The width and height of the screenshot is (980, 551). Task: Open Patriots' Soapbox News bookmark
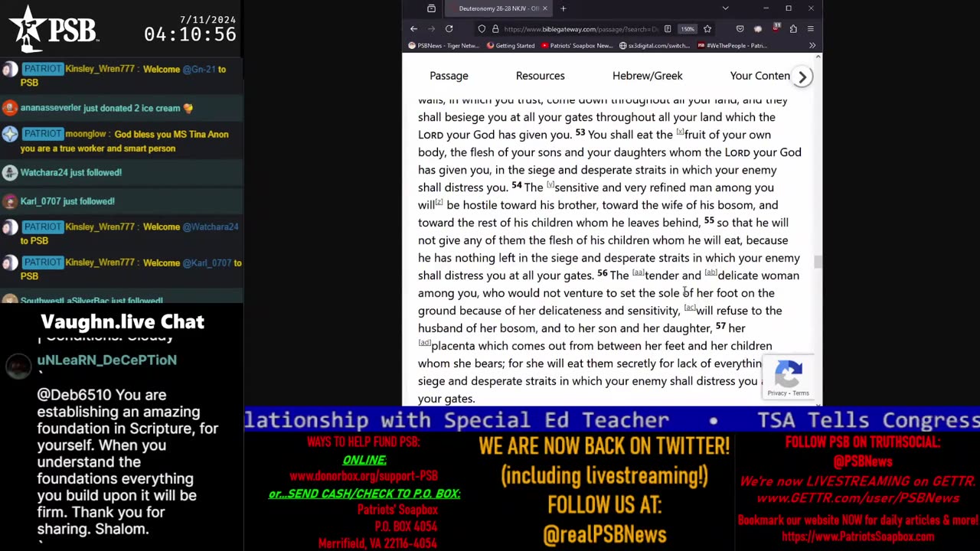click(577, 45)
